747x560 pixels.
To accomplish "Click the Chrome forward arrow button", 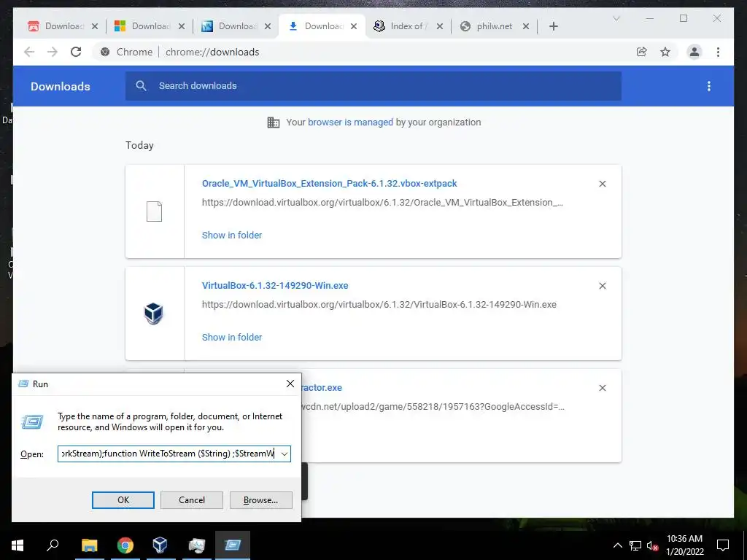I will click(53, 52).
